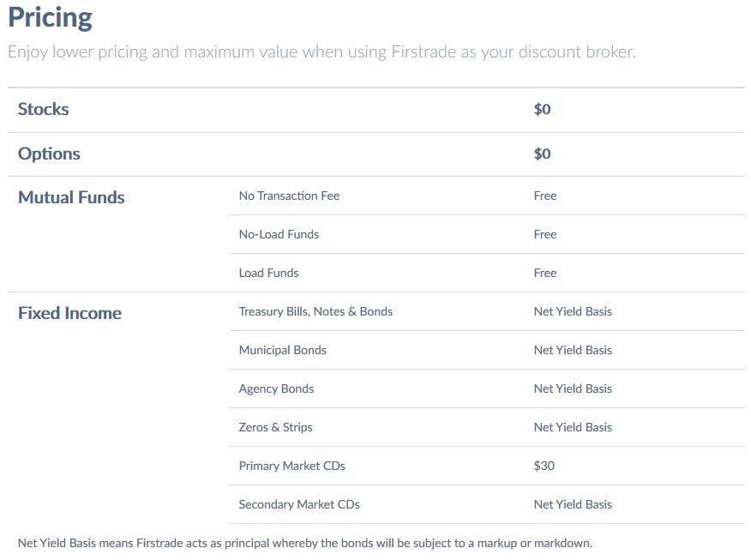Click the Options $0 price value
Image resolution: width=751 pixels, height=560 pixels.
(542, 154)
